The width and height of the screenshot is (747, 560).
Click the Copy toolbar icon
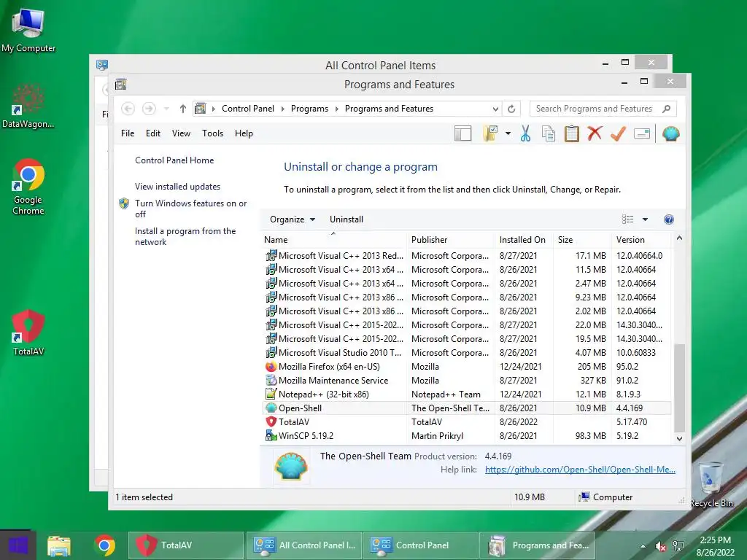point(549,134)
